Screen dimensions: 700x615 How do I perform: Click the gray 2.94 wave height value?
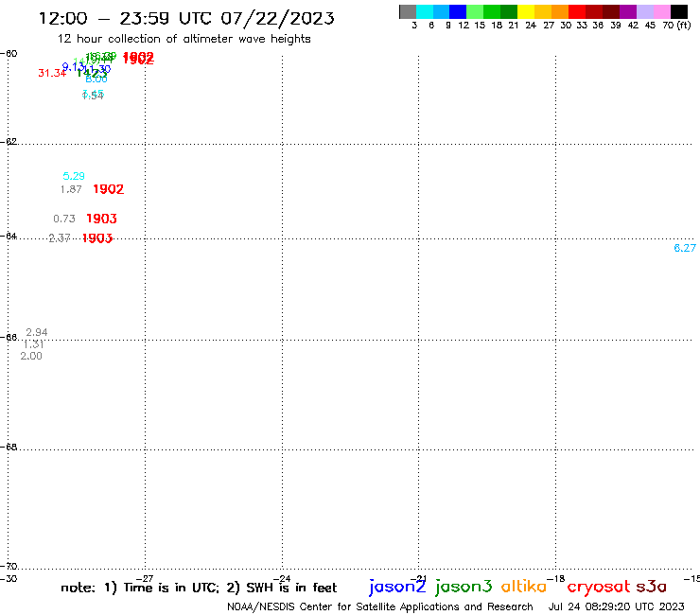(x=37, y=332)
